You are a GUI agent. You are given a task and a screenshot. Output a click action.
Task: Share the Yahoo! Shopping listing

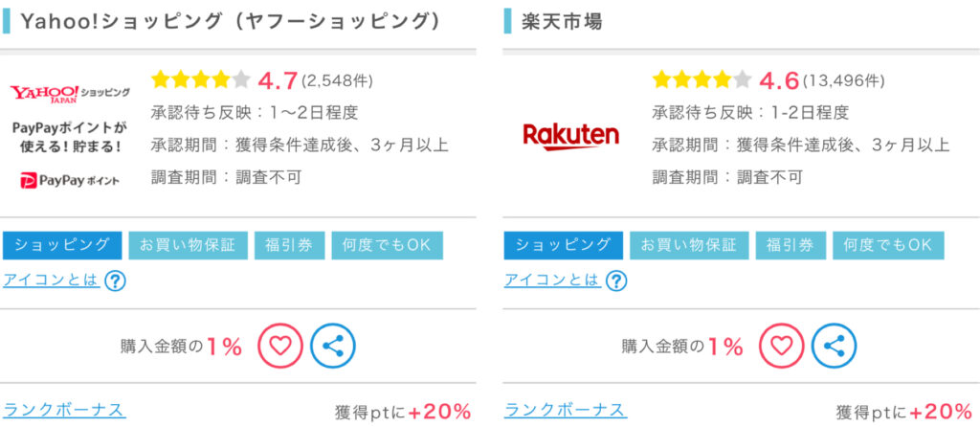333,345
